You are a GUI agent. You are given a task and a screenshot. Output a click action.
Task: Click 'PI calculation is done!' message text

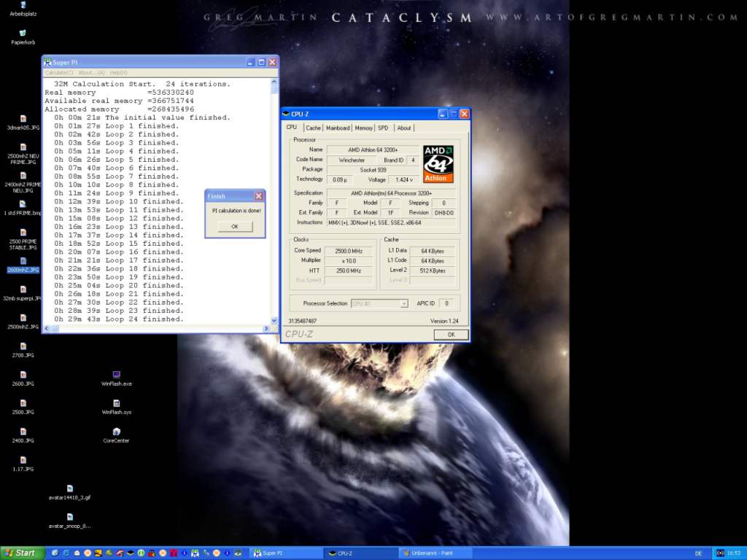click(236, 211)
